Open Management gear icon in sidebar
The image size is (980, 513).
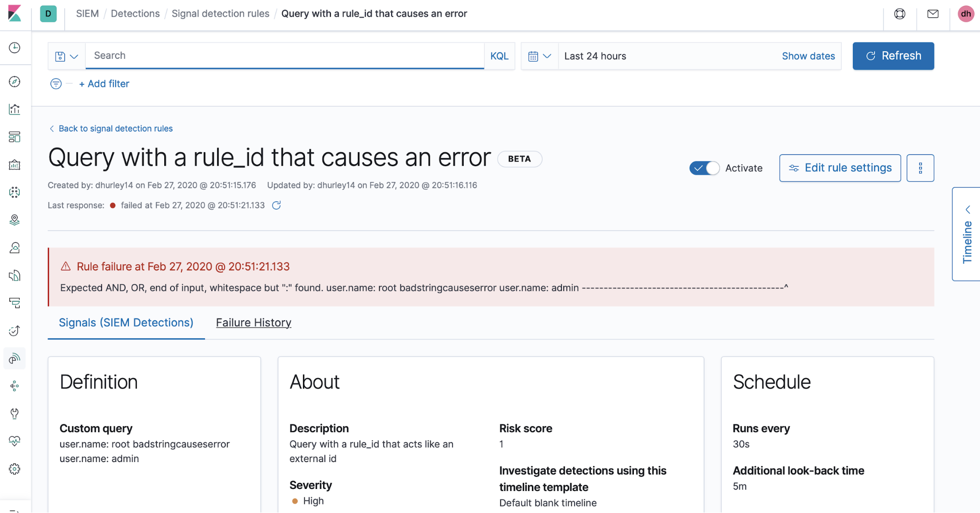(15, 469)
